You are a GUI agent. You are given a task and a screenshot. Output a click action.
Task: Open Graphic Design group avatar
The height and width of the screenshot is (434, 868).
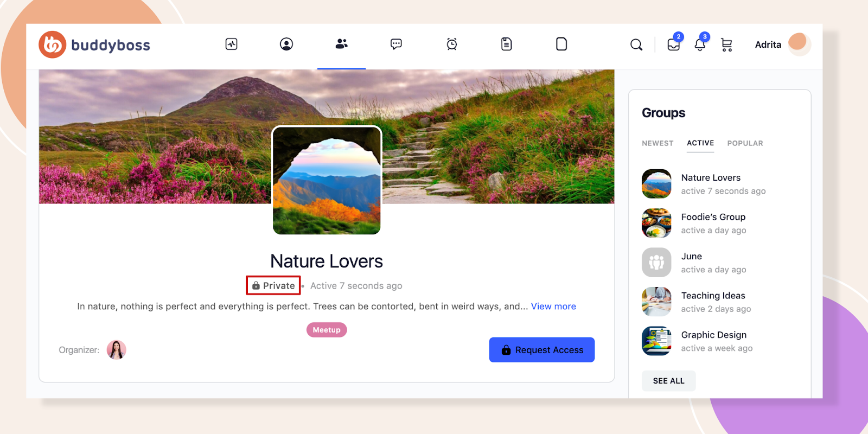point(656,341)
